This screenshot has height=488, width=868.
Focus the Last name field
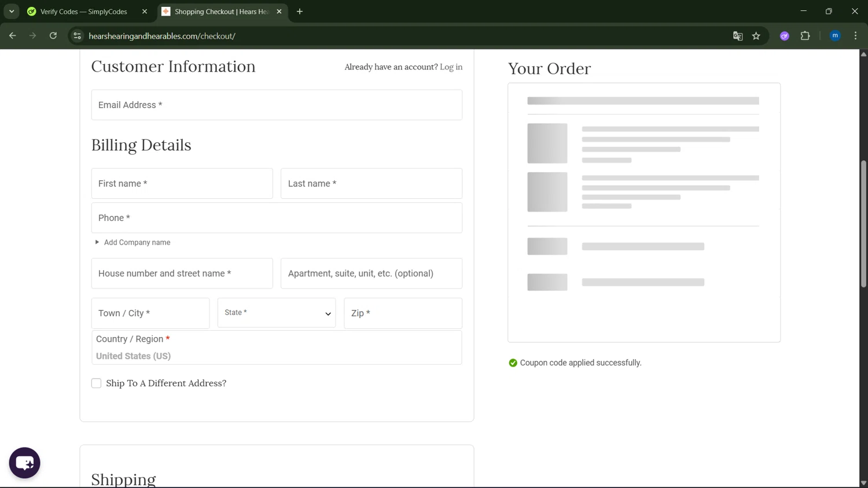click(372, 183)
